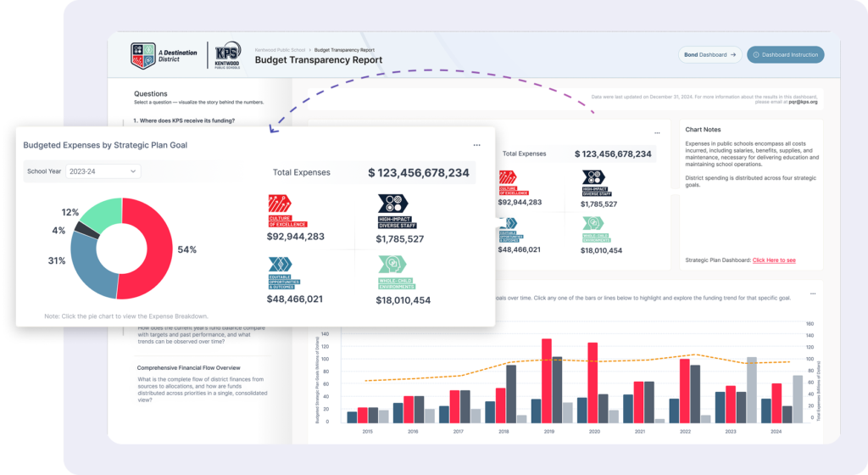Screen dimensions: 868x475
Task: Open the School Year 2023-24 dropdown
Action: (103, 171)
